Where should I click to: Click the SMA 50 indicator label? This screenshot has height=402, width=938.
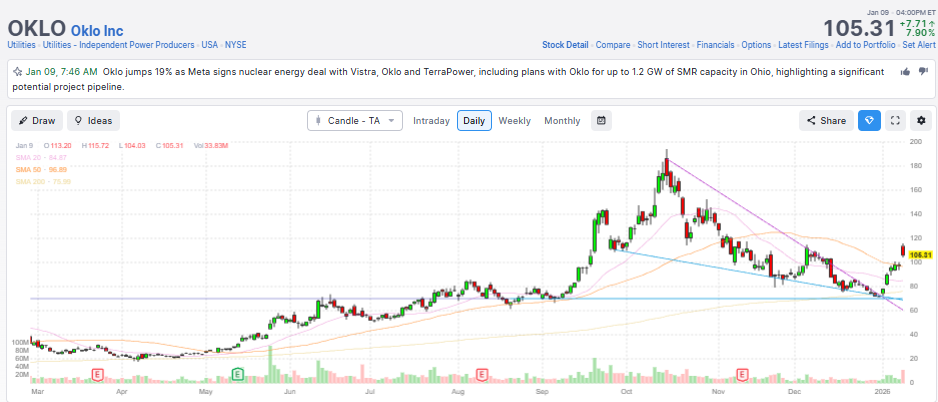[41, 169]
